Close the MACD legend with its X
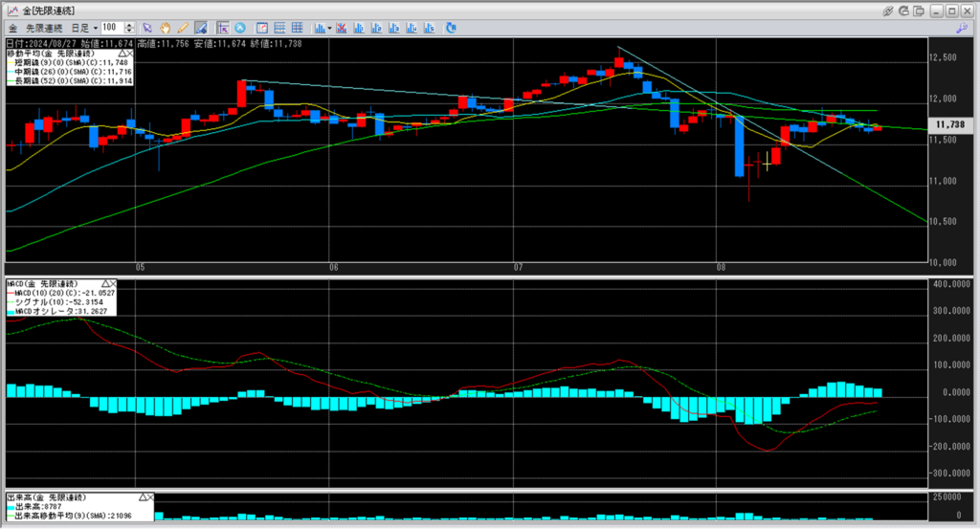This screenshot has height=529, width=980. pos(111,284)
